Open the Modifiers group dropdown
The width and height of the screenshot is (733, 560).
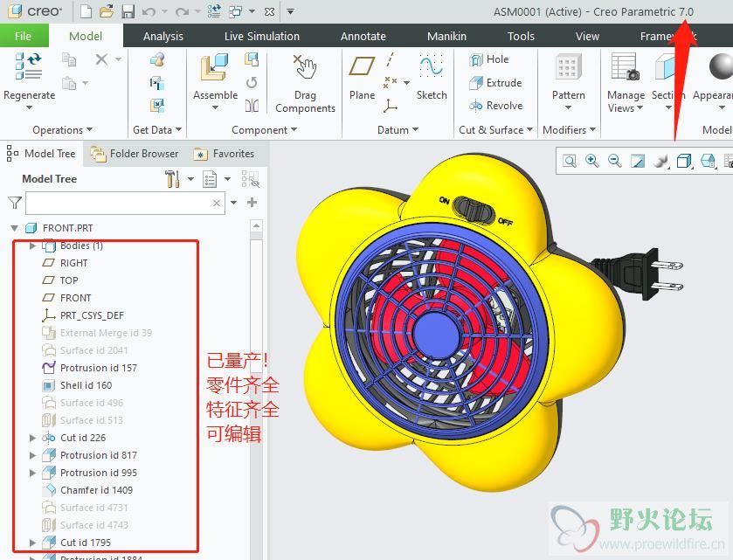click(569, 130)
